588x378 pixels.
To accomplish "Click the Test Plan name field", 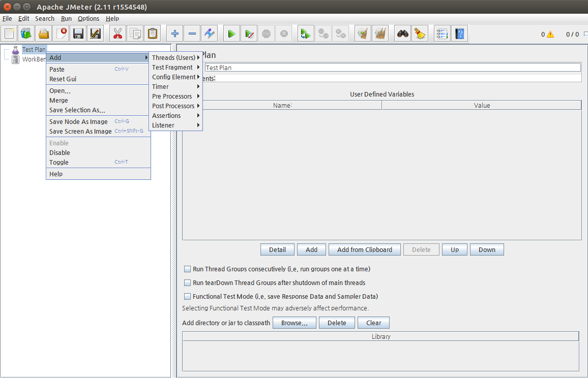I will (393, 68).
